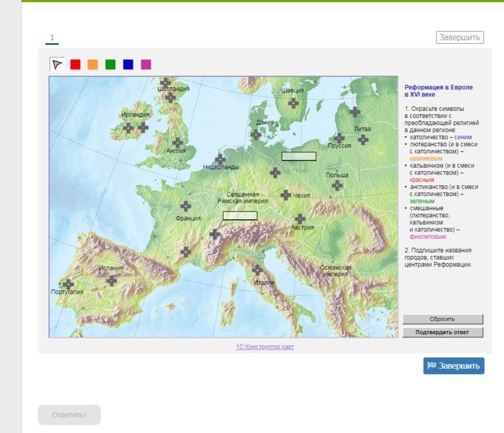Click the empty city label box near Prussia

click(x=299, y=156)
